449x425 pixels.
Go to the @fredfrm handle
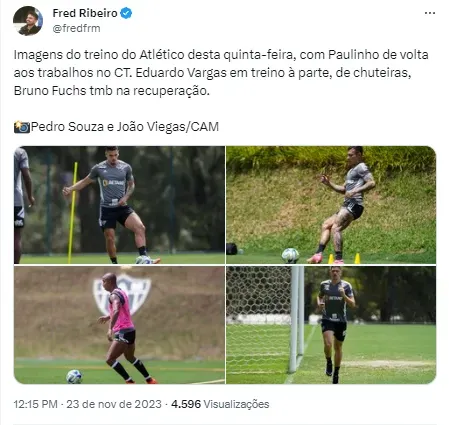(76, 28)
